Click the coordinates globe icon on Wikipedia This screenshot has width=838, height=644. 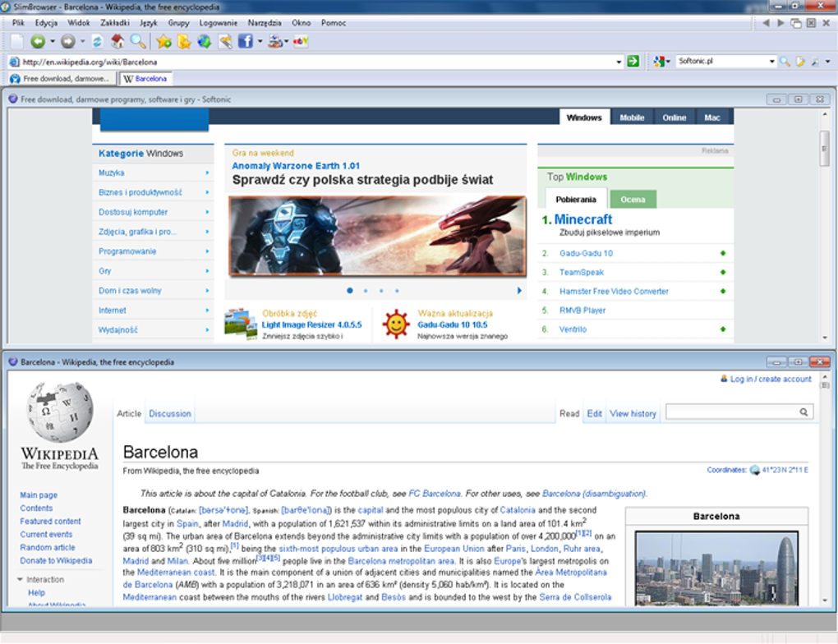coord(755,471)
